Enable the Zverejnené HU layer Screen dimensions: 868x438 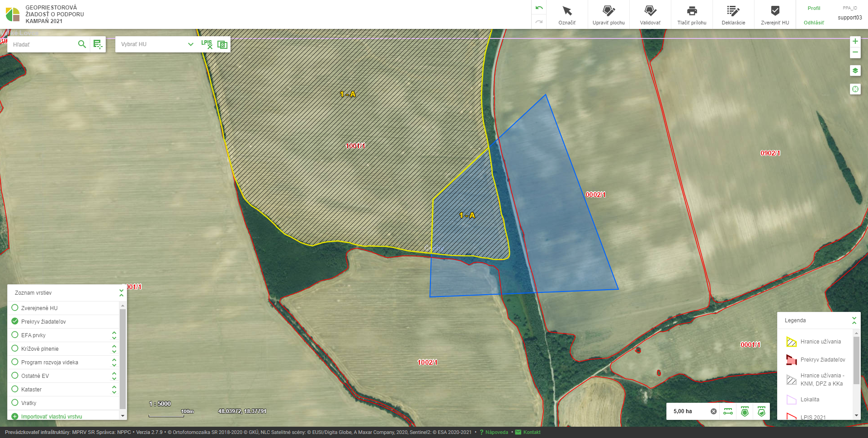(x=15, y=308)
